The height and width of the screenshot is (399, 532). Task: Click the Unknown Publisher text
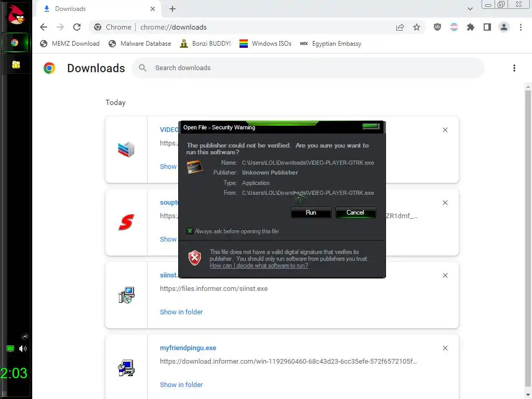[270, 172]
